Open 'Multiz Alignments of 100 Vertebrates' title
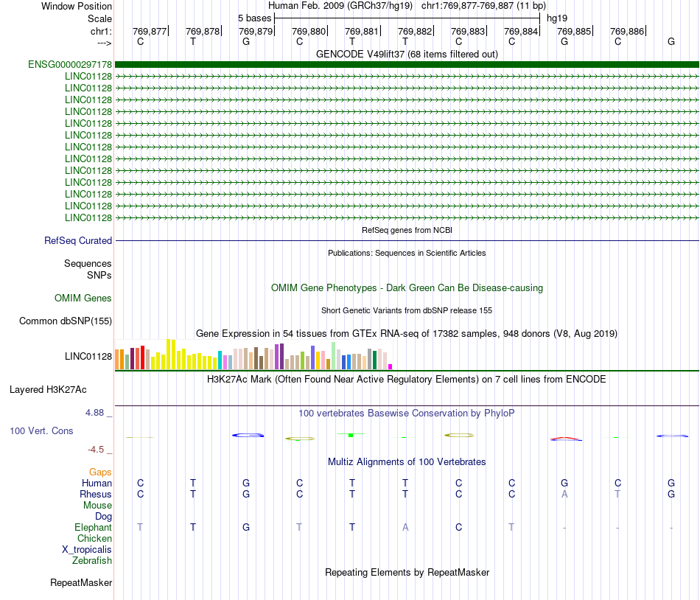The width and height of the screenshot is (700, 600). point(407,462)
